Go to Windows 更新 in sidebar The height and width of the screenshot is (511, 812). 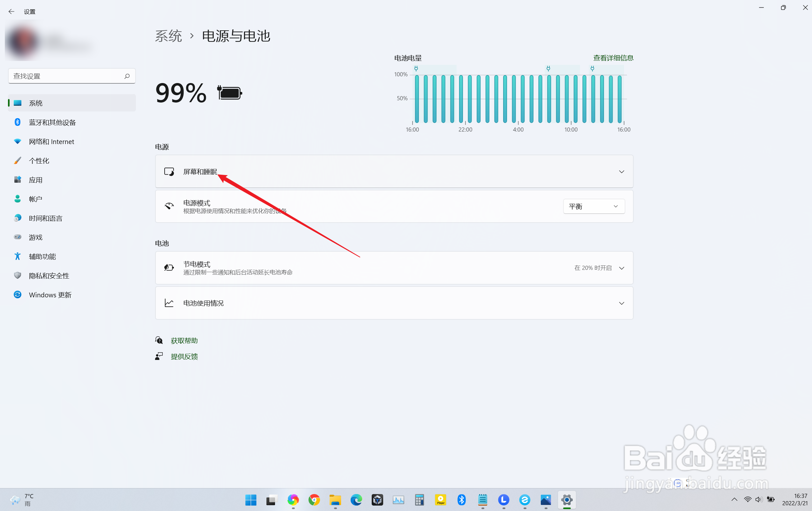point(50,295)
